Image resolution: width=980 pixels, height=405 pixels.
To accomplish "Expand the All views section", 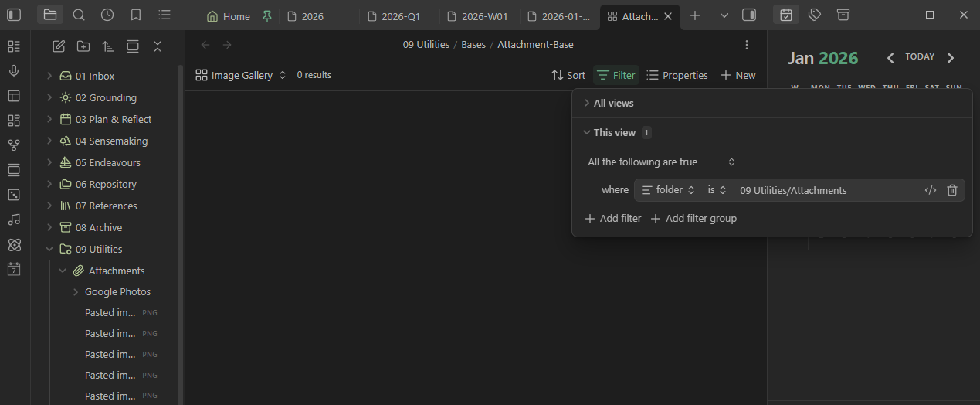I will (x=609, y=103).
